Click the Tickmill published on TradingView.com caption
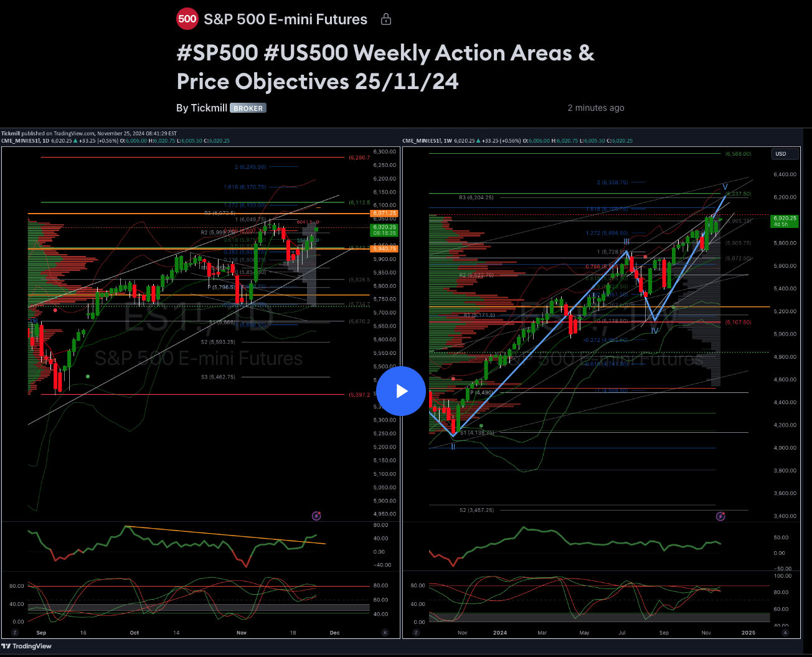 pos(89,133)
